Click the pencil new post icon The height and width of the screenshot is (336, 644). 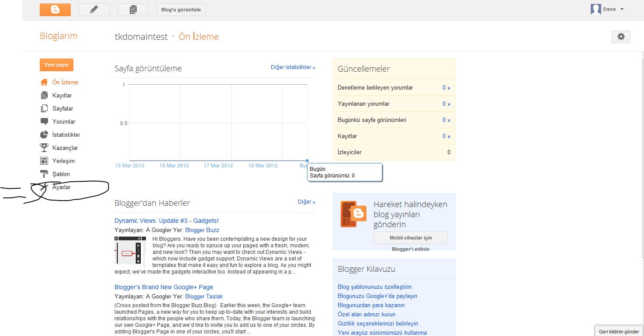point(94,10)
